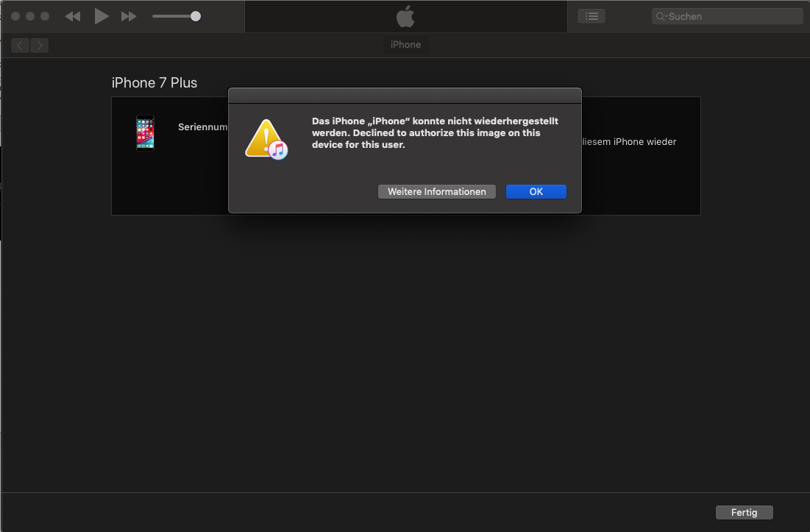This screenshot has width=810, height=532.
Task: Open the list view (Up Next) icon
Action: coord(591,16)
